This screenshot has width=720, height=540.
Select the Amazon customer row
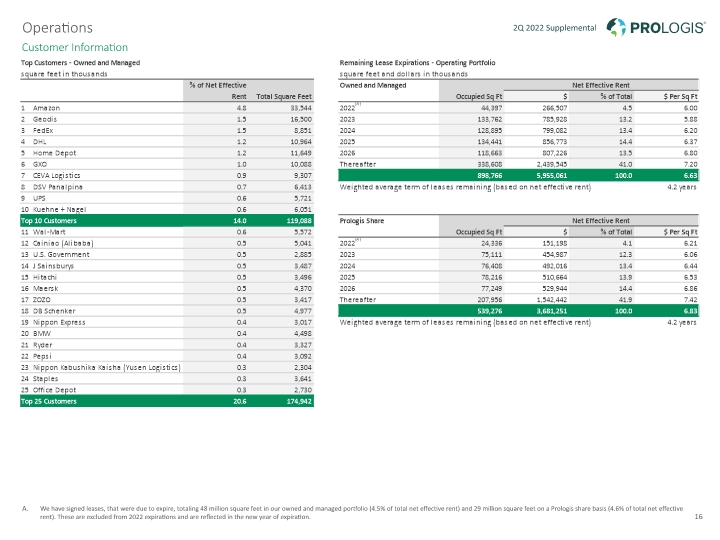pyautogui.click(x=167, y=108)
